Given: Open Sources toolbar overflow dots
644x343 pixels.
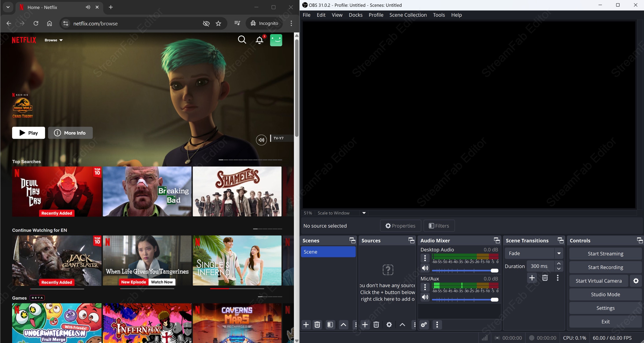Looking at the screenshot, I should (x=415, y=325).
